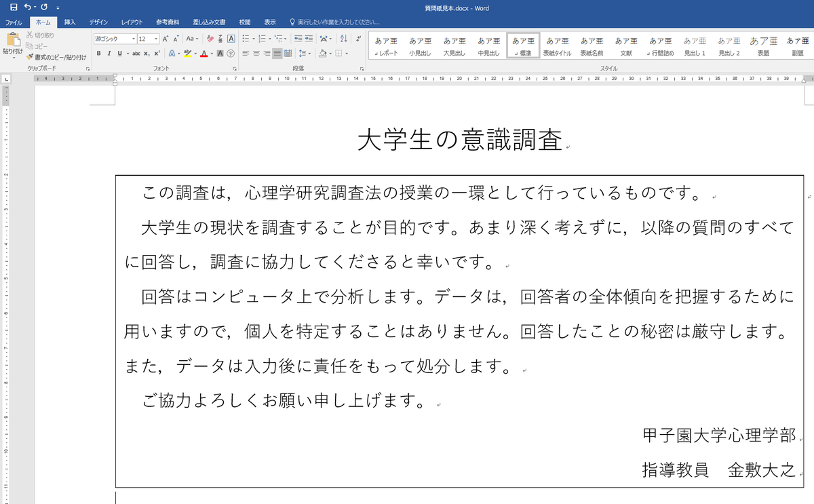Apply the 文献 style

(x=626, y=46)
